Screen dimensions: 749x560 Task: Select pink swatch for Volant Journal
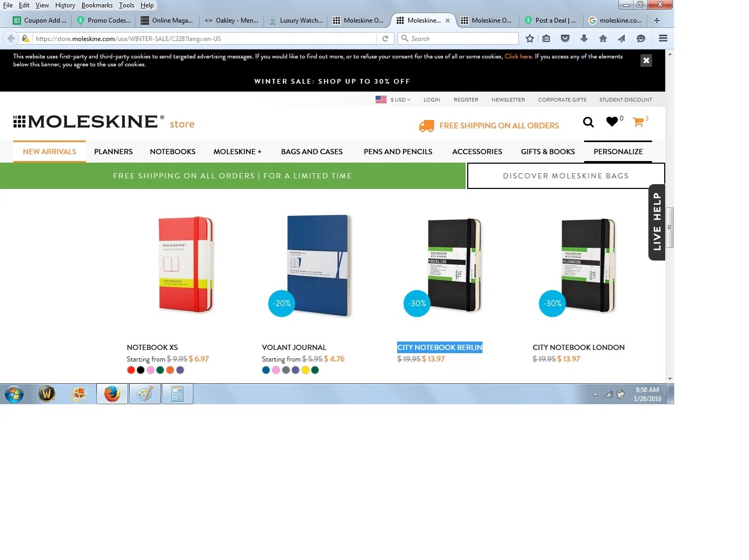[276, 370]
